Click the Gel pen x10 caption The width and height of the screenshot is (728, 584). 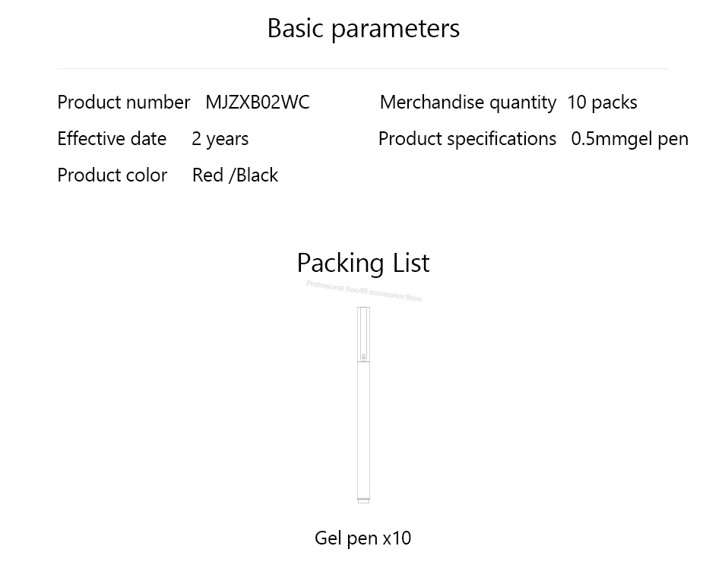[363, 538]
